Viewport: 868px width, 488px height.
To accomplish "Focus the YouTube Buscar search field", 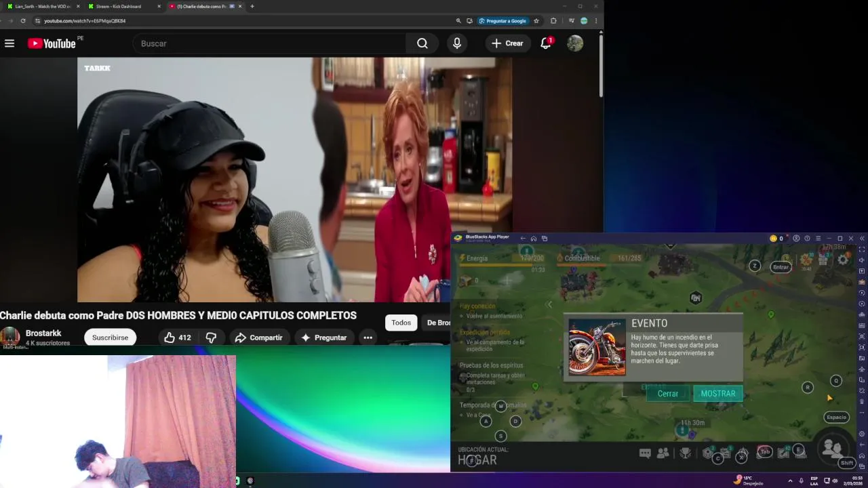I will pyautogui.click(x=270, y=43).
